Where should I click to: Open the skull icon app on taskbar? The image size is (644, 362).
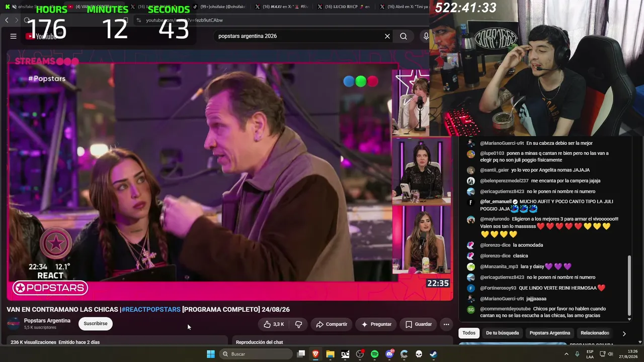tap(419, 354)
